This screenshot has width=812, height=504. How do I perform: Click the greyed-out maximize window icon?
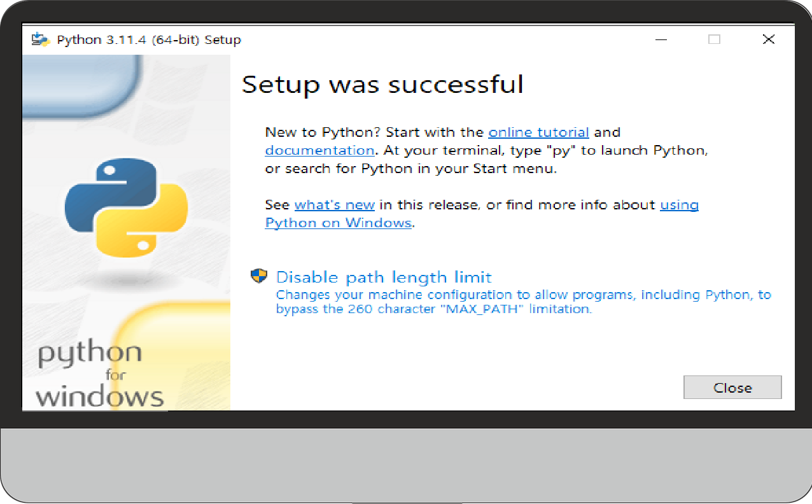[715, 39]
